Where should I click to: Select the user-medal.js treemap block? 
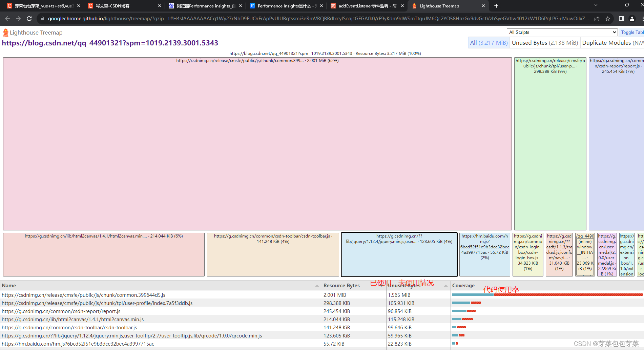(607, 254)
